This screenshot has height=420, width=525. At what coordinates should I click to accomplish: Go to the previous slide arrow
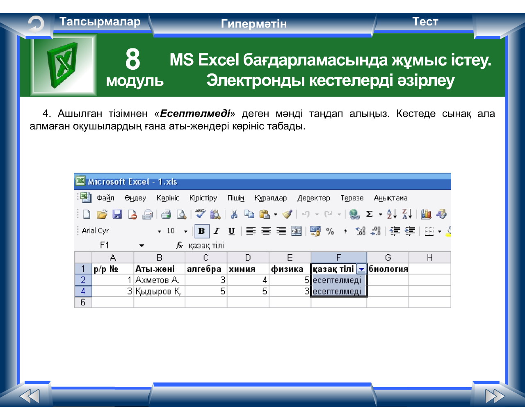click(x=30, y=396)
